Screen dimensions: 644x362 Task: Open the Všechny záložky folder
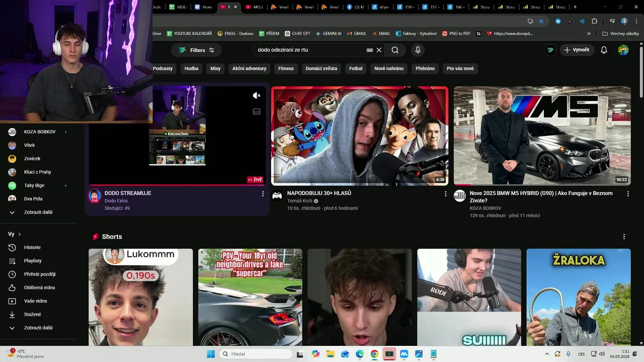[621, 34]
